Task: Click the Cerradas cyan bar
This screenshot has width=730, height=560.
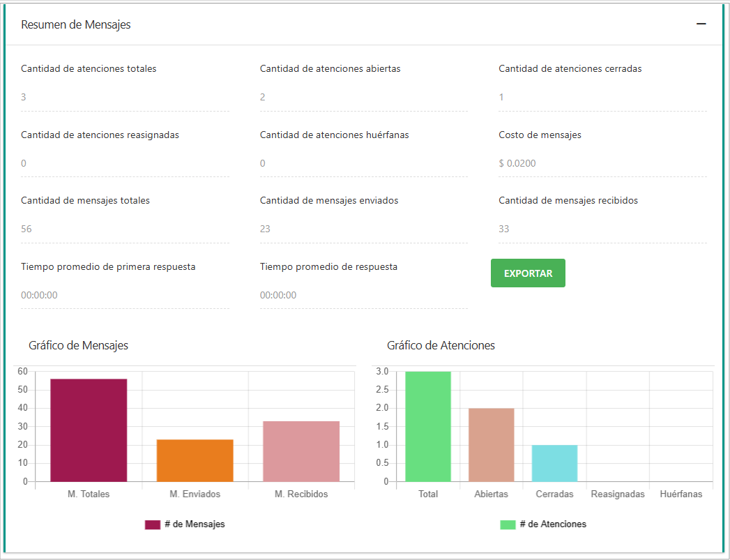Action: point(554,464)
